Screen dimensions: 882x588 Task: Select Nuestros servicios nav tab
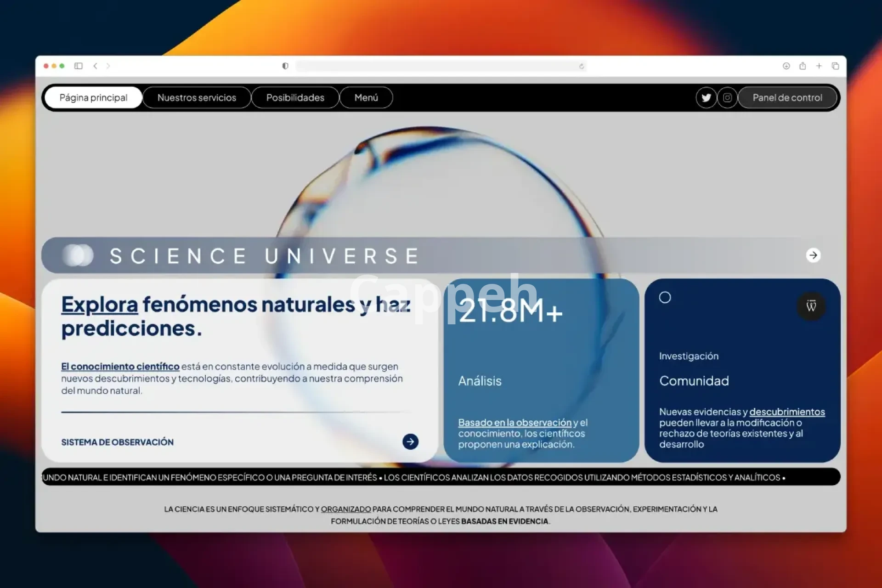(x=197, y=97)
